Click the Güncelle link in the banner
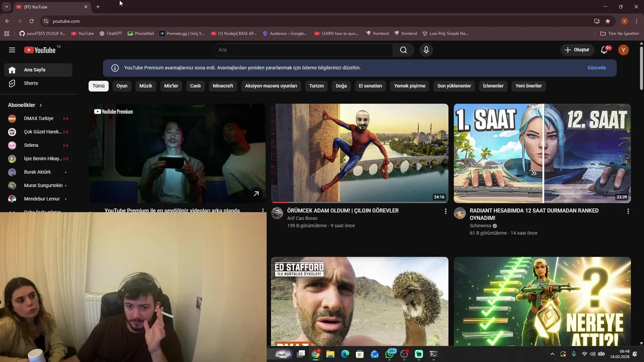 click(x=597, y=68)
